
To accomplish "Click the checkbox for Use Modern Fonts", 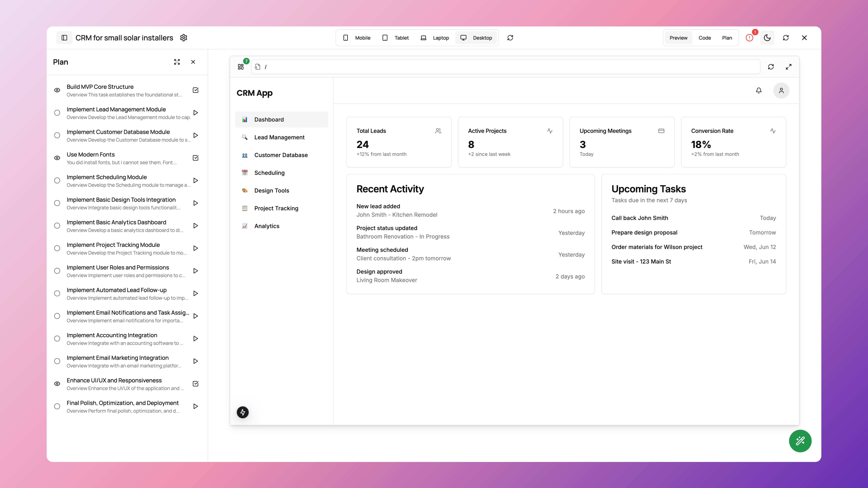I will tap(195, 158).
